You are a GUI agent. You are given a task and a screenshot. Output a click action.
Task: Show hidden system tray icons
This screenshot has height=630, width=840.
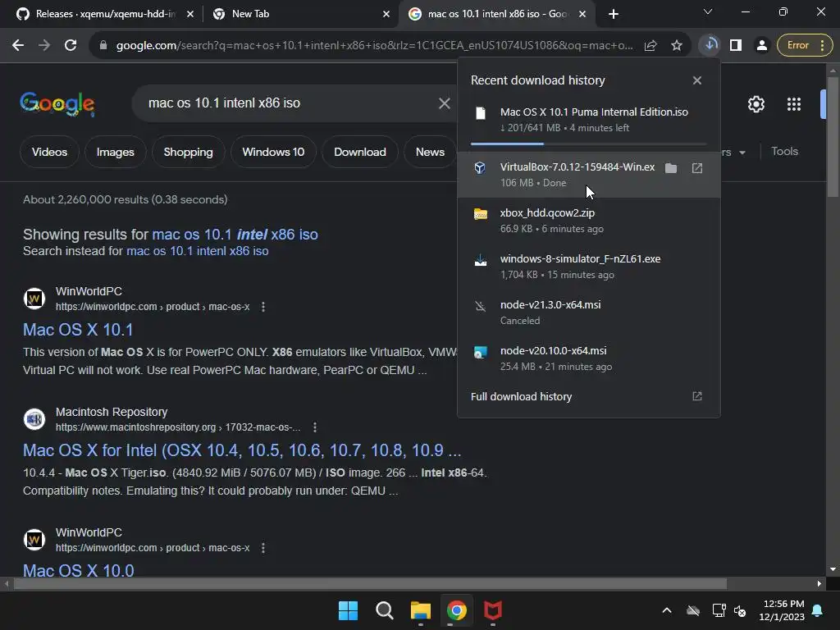[666, 610]
